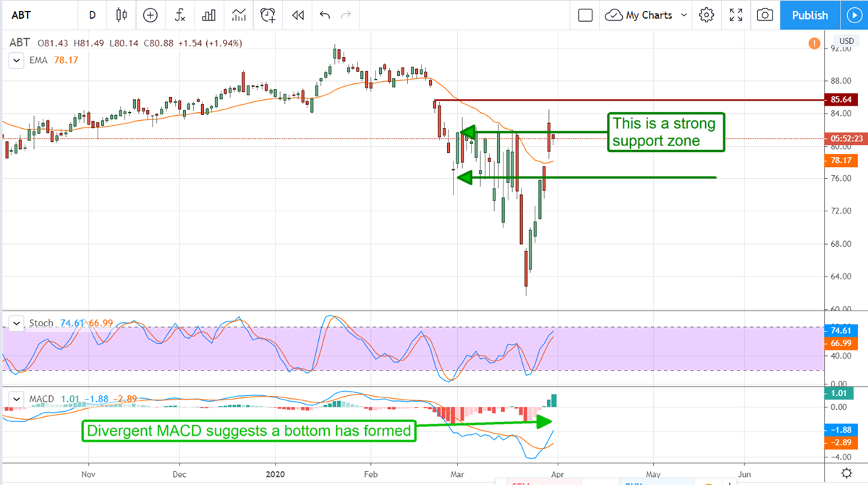Open the D time interval selector

click(x=92, y=14)
